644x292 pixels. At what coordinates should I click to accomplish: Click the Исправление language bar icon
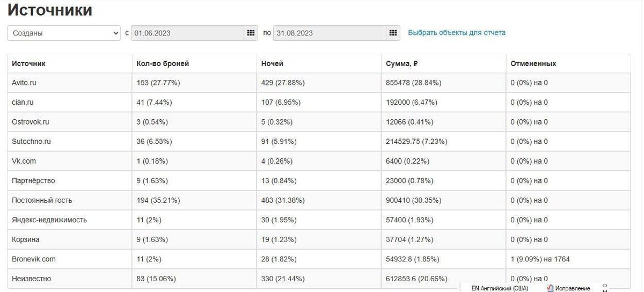[x=568, y=288]
